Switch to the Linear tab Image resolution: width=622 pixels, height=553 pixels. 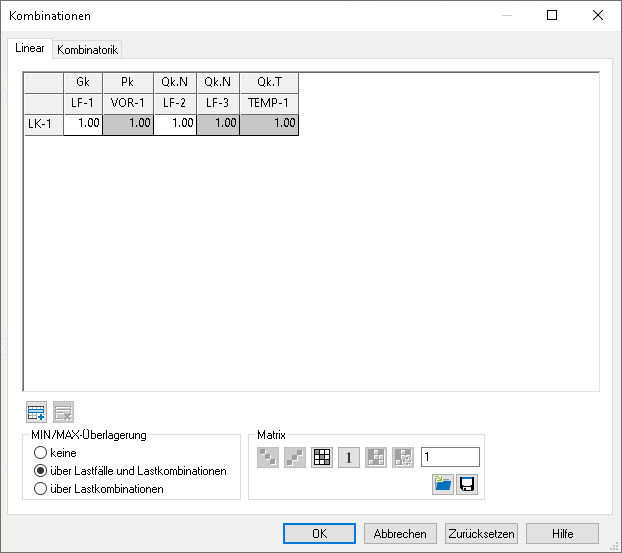coord(30,48)
